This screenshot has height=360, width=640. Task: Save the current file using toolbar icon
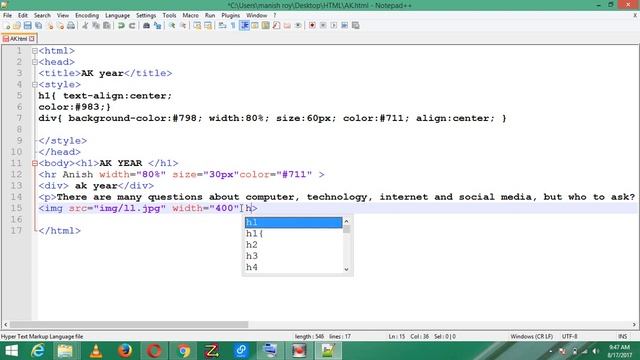27,25
